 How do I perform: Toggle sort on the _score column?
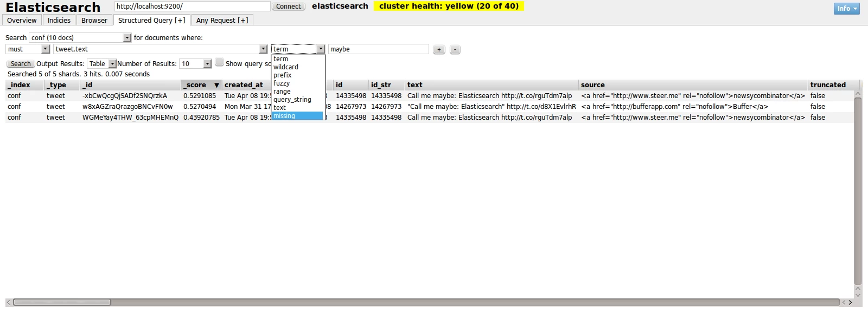pyautogui.click(x=201, y=85)
